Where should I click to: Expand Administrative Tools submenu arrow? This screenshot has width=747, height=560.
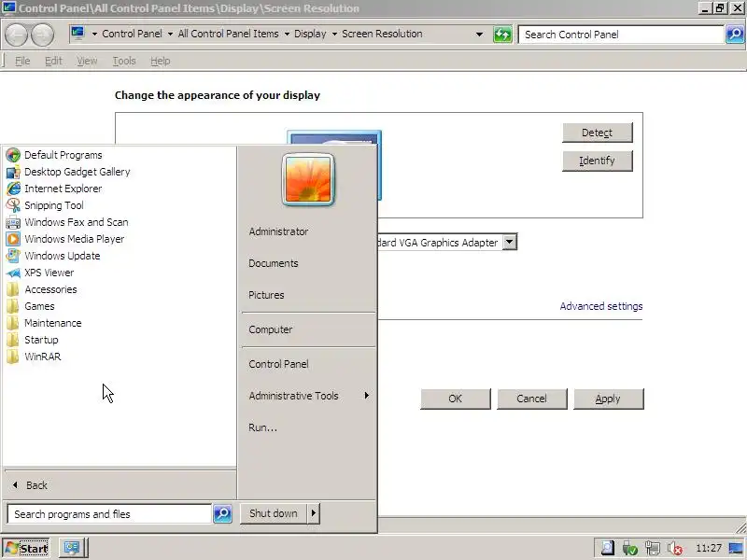(366, 395)
